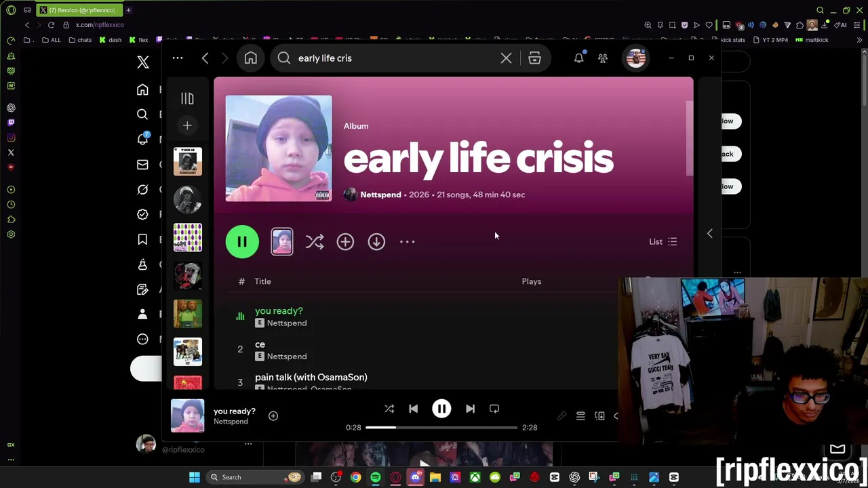Open the Browse icon in the search bar
The image size is (868, 488).
(x=534, y=58)
